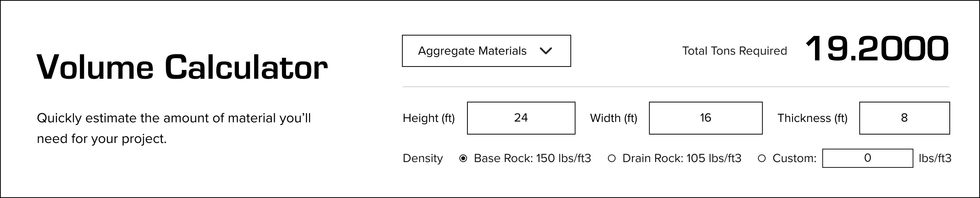Screen dimensions: 980x198
Task: Click the 19.2000 total tons result
Action: tap(877, 49)
